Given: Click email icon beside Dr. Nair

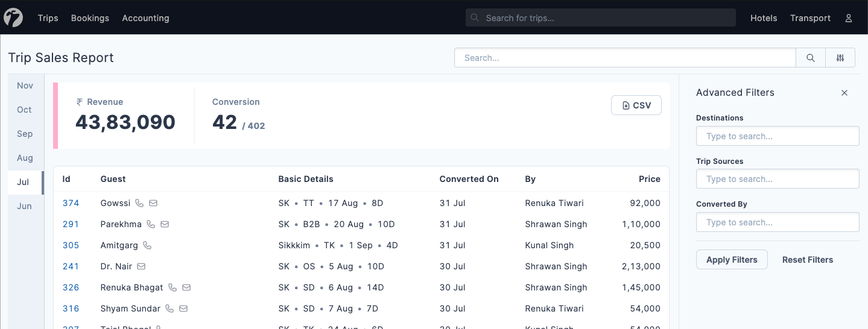Looking at the screenshot, I should coord(141,266).
